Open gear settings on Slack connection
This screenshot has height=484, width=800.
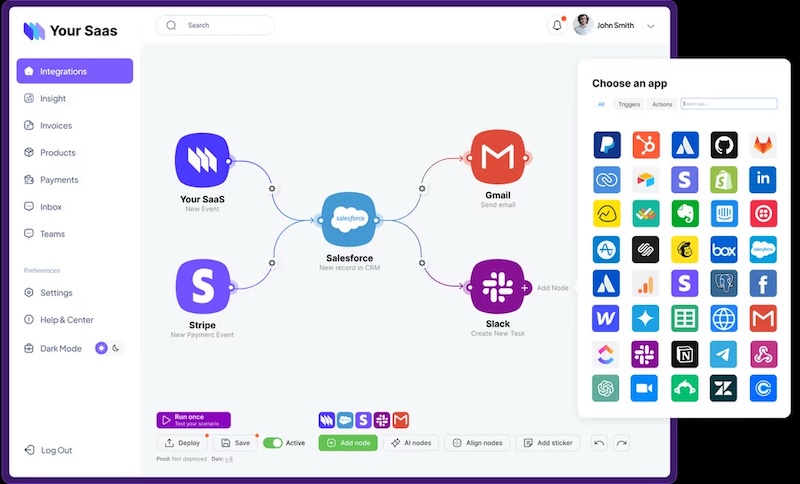[x=422, y=263]
